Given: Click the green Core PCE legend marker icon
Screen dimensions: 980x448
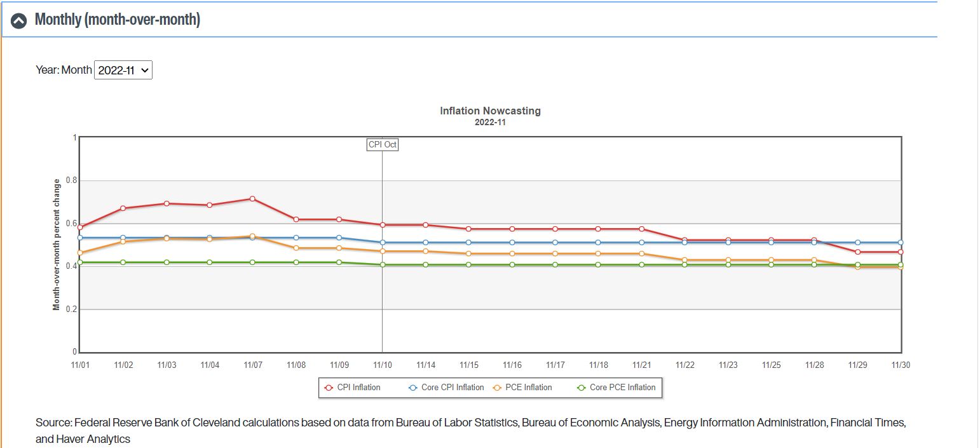Looking at the screenshot, I should (581, 388).
